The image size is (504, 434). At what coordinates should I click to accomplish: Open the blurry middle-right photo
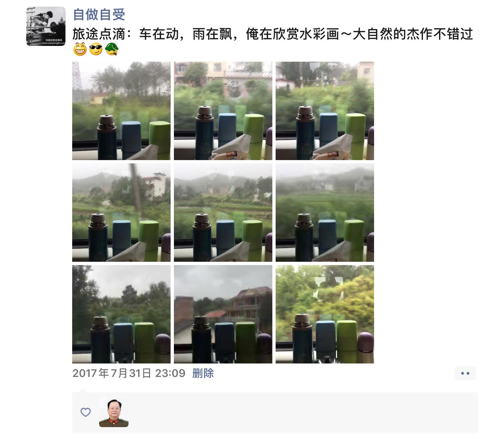pyautogui.click(x=325, y=213)
